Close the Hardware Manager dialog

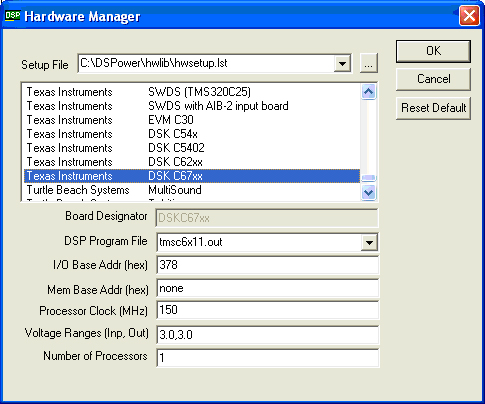point(469,16)
